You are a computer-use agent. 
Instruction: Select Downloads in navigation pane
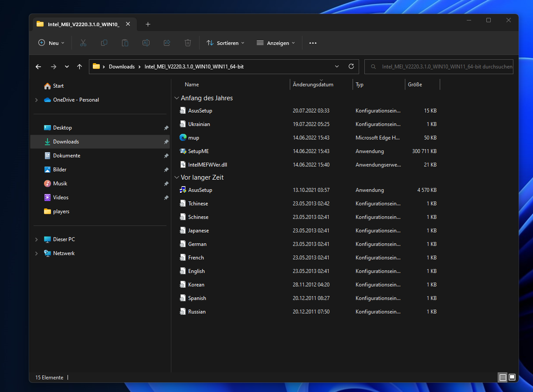[x=100, y=142]
